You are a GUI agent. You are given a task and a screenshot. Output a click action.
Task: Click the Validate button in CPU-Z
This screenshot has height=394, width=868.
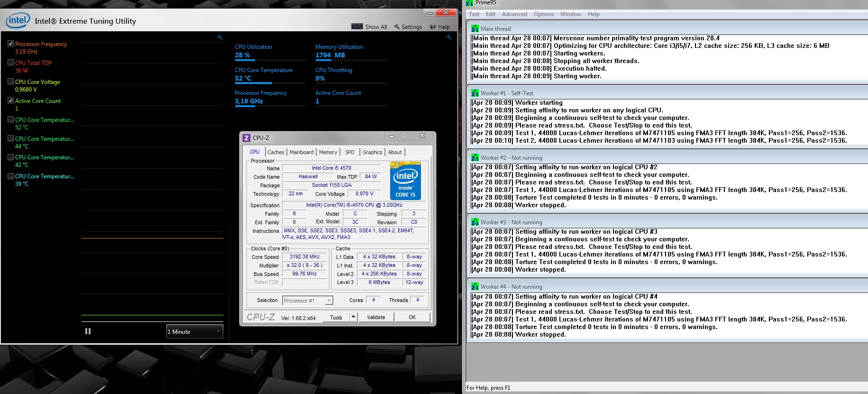(x=376, y=317)
